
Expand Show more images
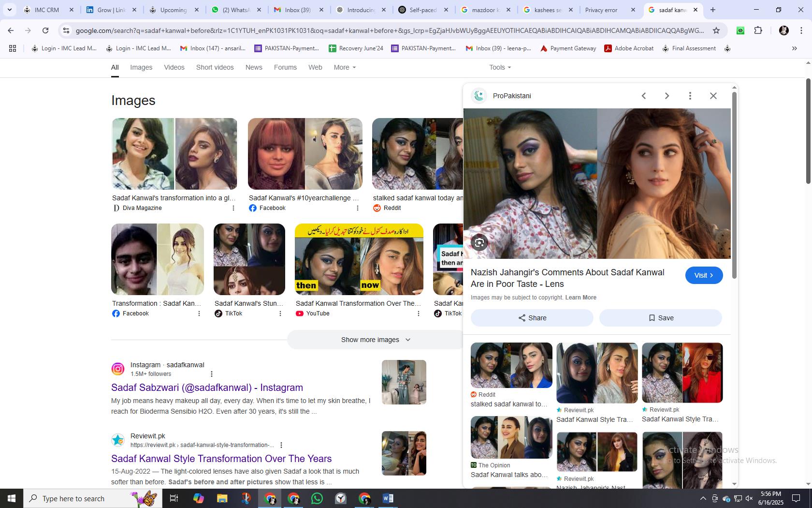coord(376,340)
